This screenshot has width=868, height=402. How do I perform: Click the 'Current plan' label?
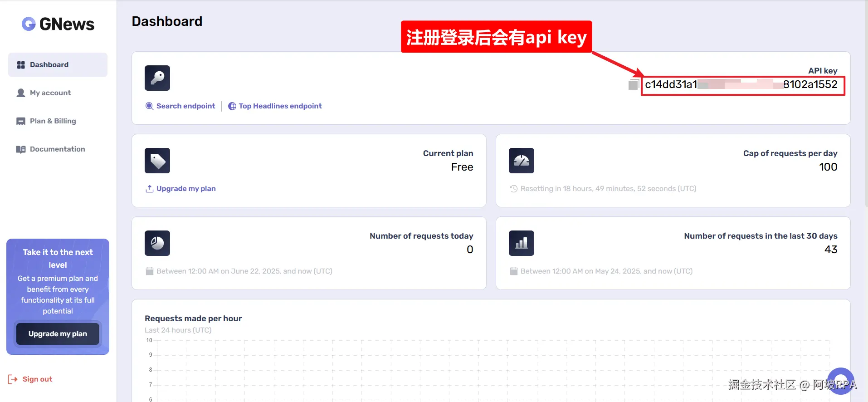(448, 153)
